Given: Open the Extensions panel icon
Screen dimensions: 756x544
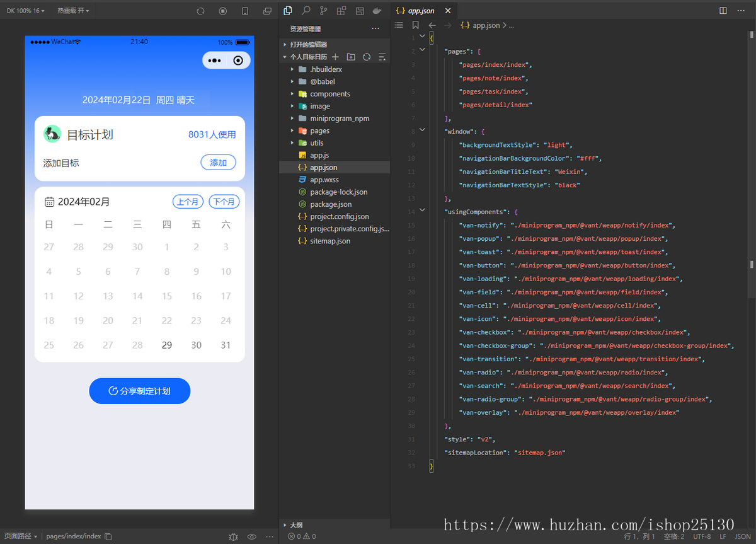Looking at the screenshot, I should tap(341, 11).
